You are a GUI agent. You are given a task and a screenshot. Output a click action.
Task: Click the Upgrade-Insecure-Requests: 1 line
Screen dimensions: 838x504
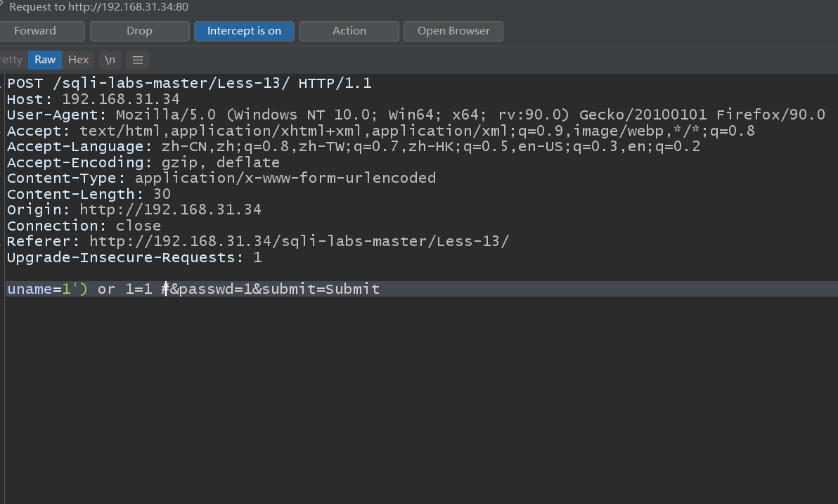(134, 257)
